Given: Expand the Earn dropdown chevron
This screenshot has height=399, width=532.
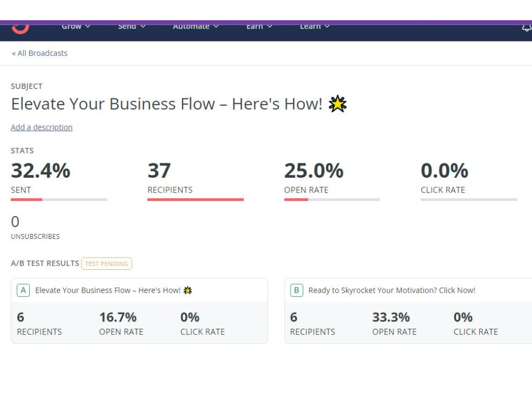Looking at the screenshot, I should click(269, 27).
